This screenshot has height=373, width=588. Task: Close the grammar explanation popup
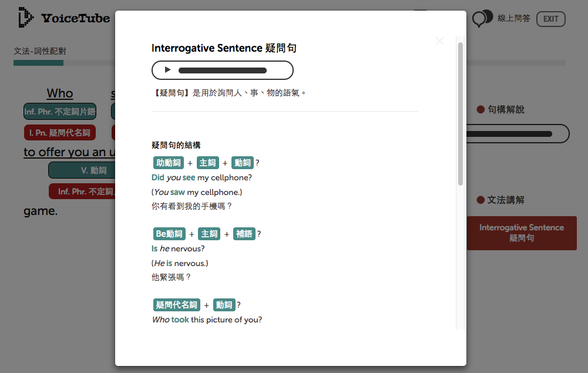439,41
